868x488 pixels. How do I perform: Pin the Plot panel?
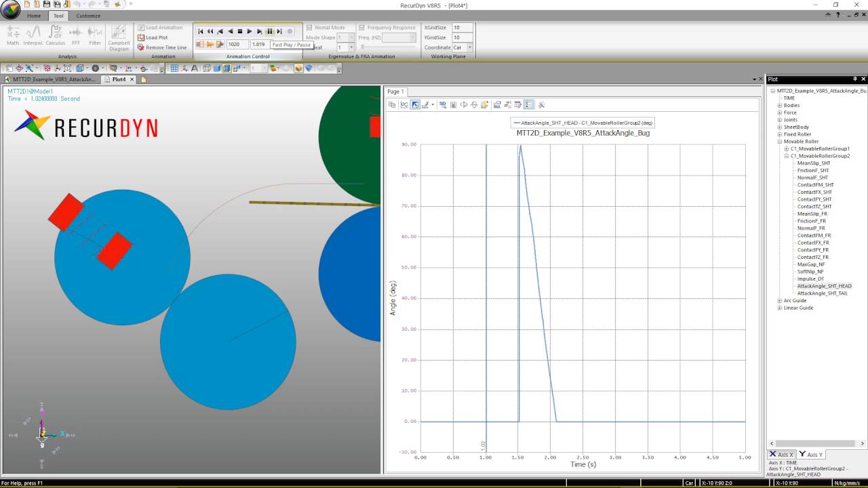click(854, 79)
